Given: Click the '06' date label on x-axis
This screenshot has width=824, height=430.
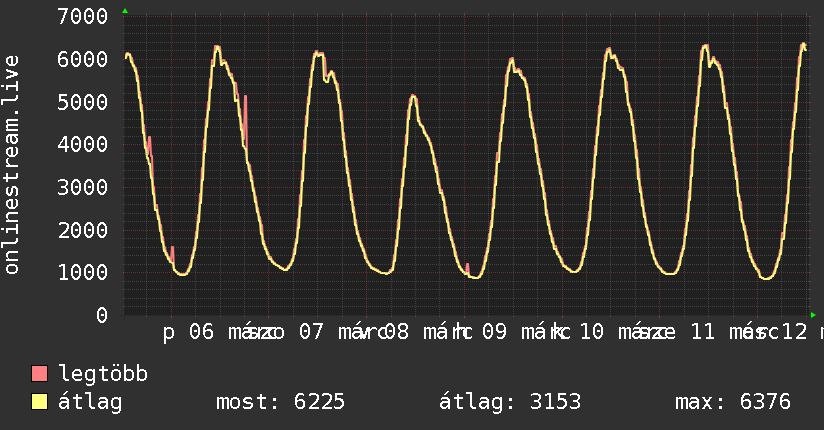Looking at the screenshot, I should (x=201, y=332).
